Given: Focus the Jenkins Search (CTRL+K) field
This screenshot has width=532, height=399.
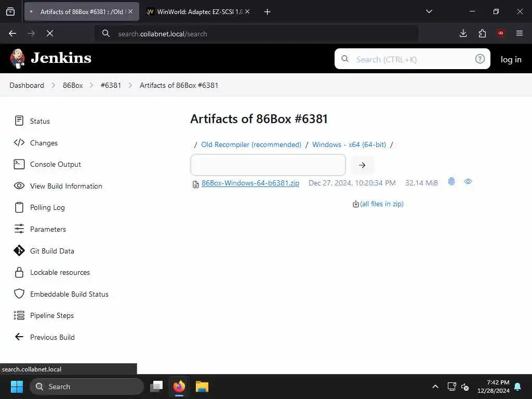Looking at the screenshot, I should (x=412, y=59).
